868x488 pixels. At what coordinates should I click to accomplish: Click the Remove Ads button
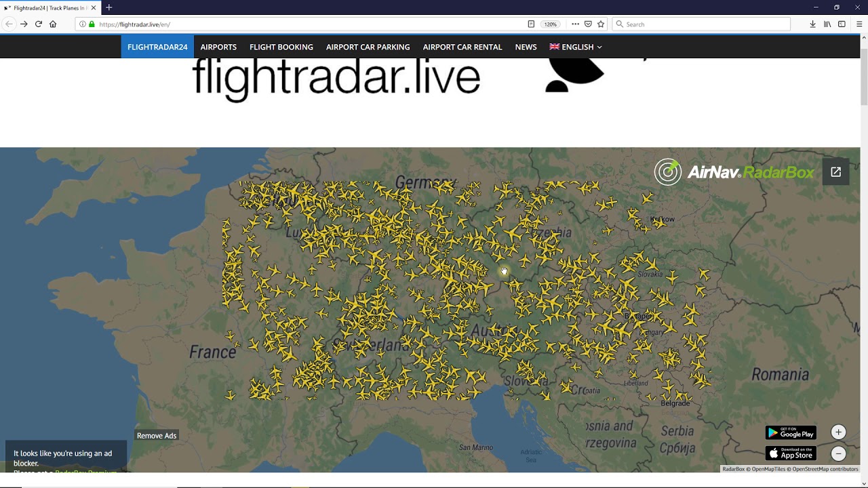[157, 436]
